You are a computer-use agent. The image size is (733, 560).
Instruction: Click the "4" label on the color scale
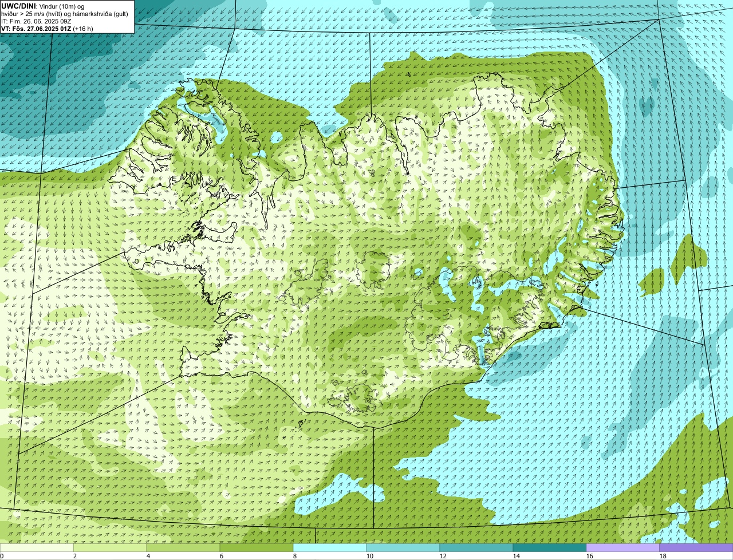[148, 556]
